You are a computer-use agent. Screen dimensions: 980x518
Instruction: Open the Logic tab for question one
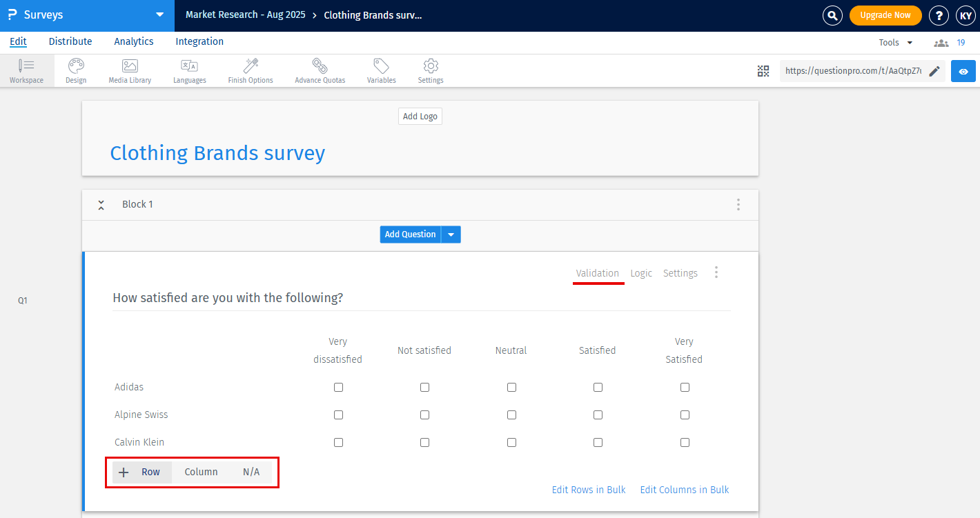(640, 272)
